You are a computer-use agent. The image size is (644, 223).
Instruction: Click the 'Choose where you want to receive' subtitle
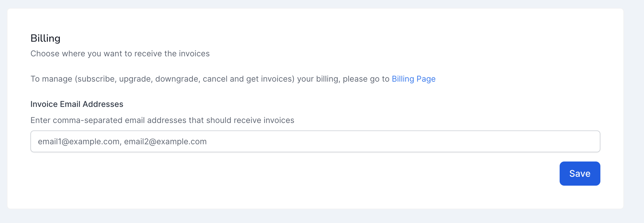(120, 54)
